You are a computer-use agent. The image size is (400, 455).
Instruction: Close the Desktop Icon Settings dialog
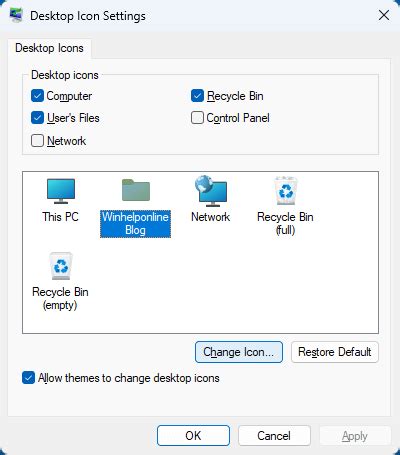coord(384,15)
